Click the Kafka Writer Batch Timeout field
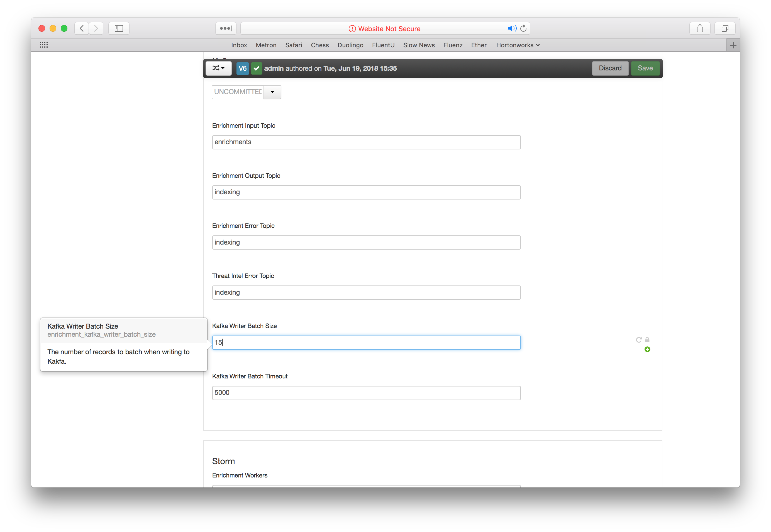The width and height of the screenshot is (771, 532). point(366,393)
